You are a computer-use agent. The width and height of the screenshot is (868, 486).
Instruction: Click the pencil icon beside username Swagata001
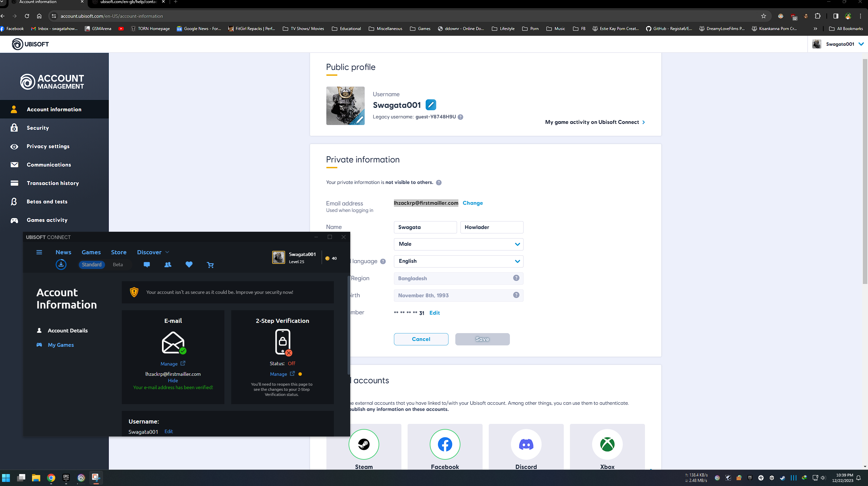(431, 105)
